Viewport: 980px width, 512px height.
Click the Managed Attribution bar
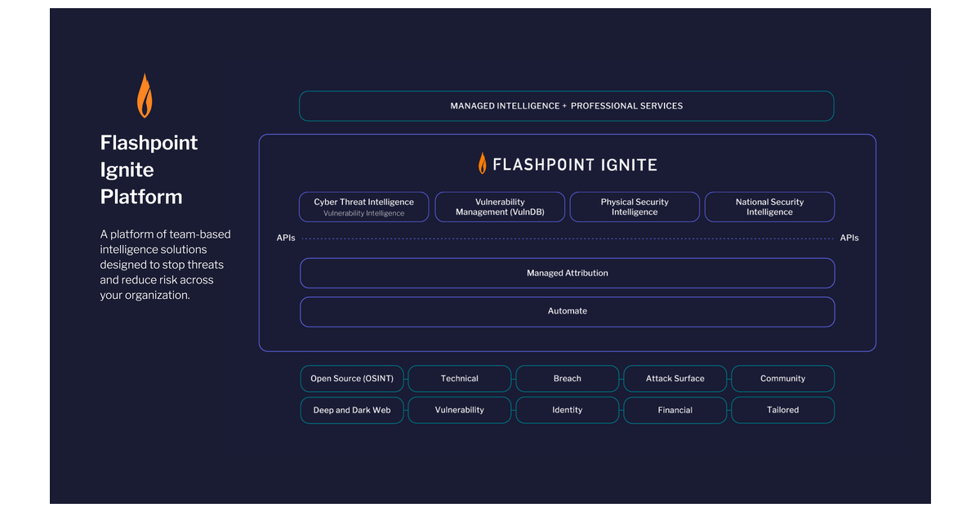click(568, 274)
